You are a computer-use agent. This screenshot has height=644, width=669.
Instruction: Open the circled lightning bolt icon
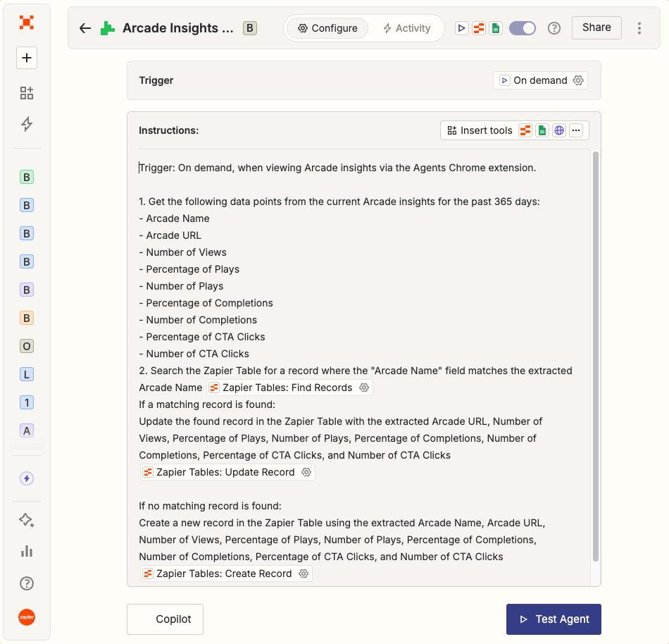click(x=27, y=478)
